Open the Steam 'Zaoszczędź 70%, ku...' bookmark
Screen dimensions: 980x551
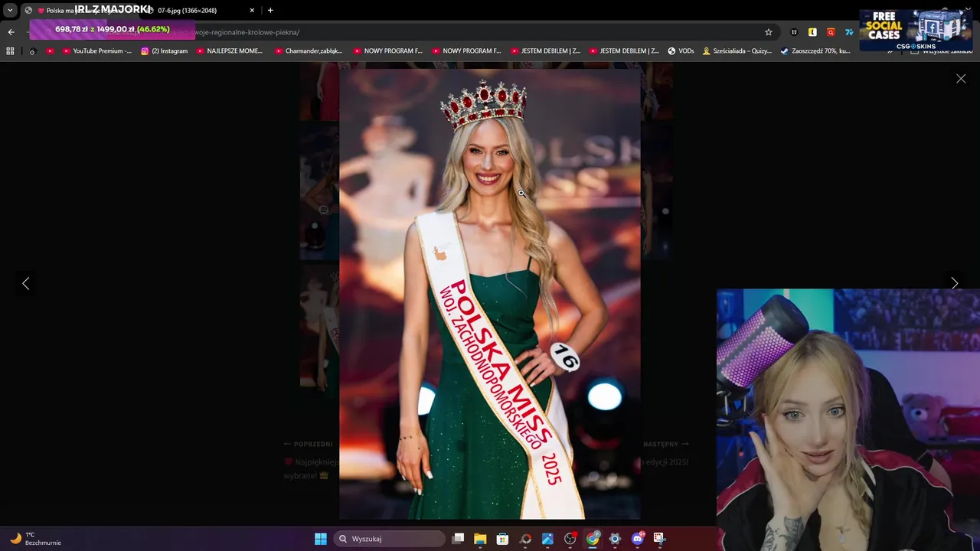click(x=815, y=51)
